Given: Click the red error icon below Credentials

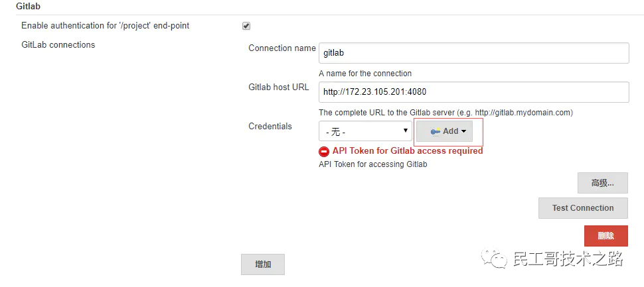Looking at the screenshot, I should pos(323,152).
